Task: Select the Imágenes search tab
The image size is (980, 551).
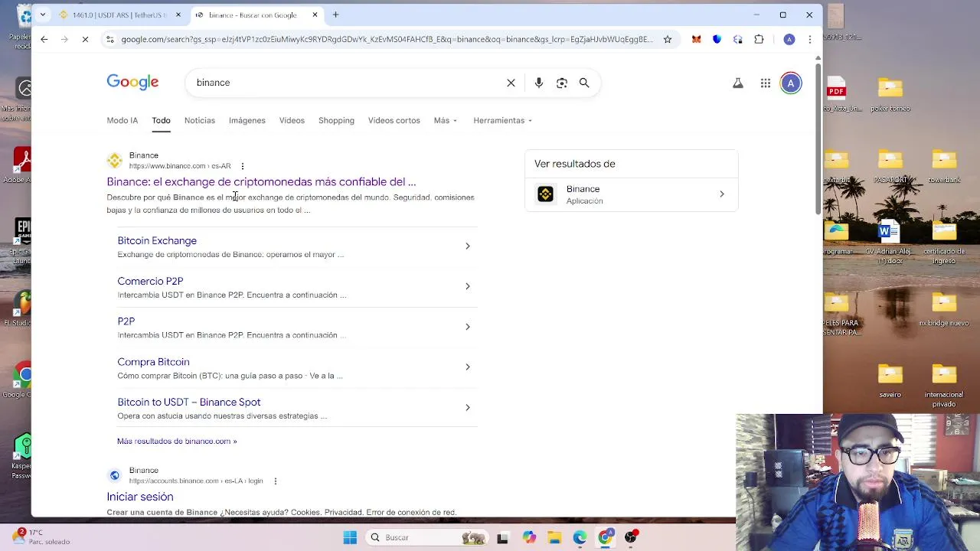Action: [247, 120]
